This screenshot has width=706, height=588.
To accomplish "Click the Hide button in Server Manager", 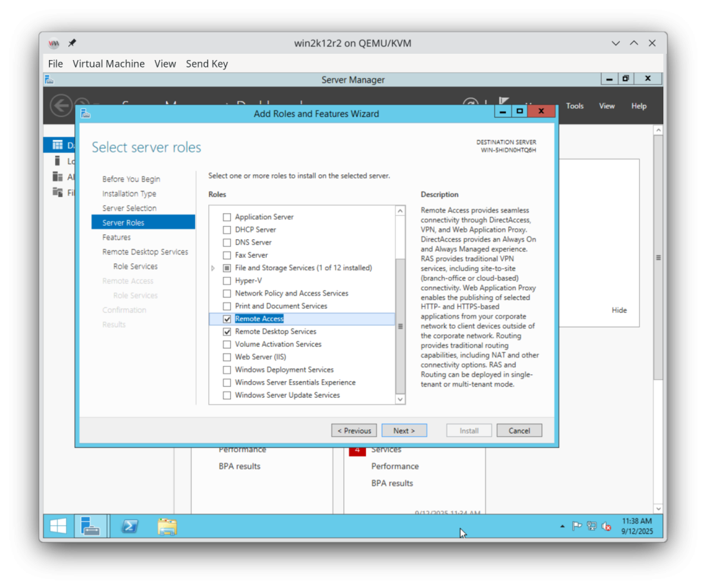I will coord(618,310).
